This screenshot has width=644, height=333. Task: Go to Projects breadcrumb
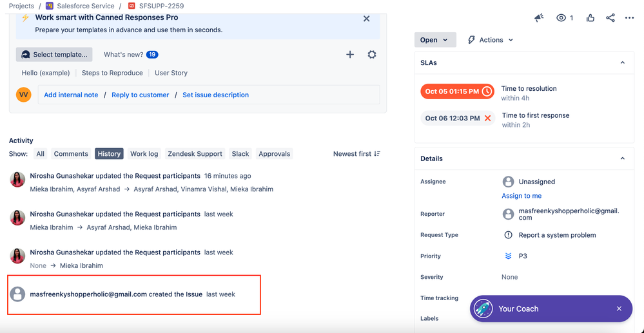pos(21,6)
